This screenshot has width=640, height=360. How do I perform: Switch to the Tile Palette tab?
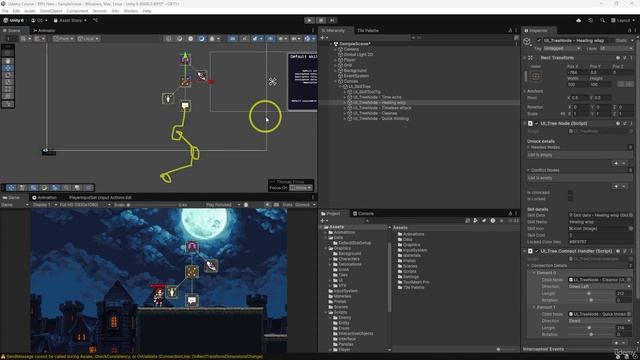[x=368, y=31]
